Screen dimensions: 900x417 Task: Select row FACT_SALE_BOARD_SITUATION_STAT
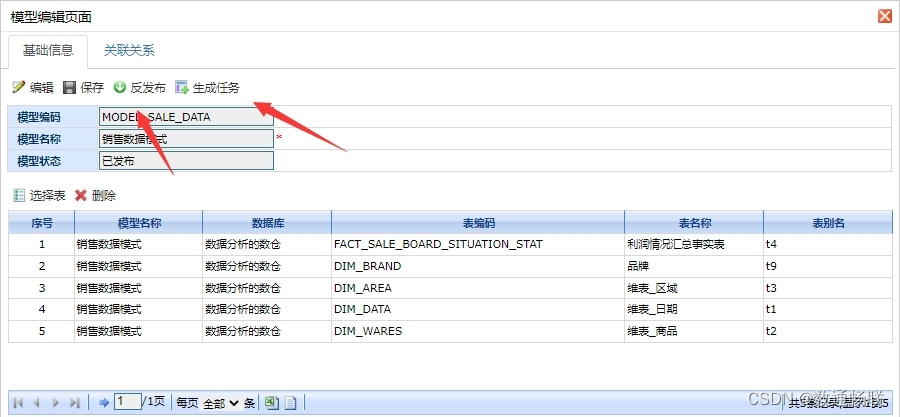pyautogui.click(x=451, y=244)
